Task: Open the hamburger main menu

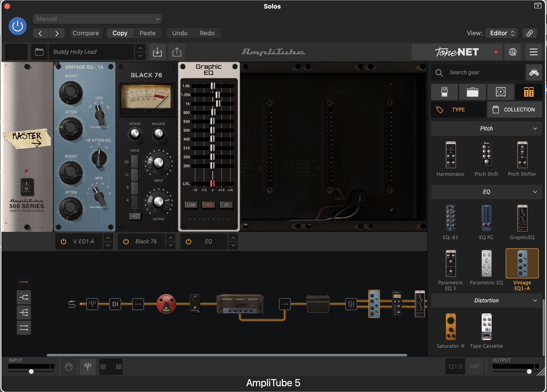Action: point(533,52)
